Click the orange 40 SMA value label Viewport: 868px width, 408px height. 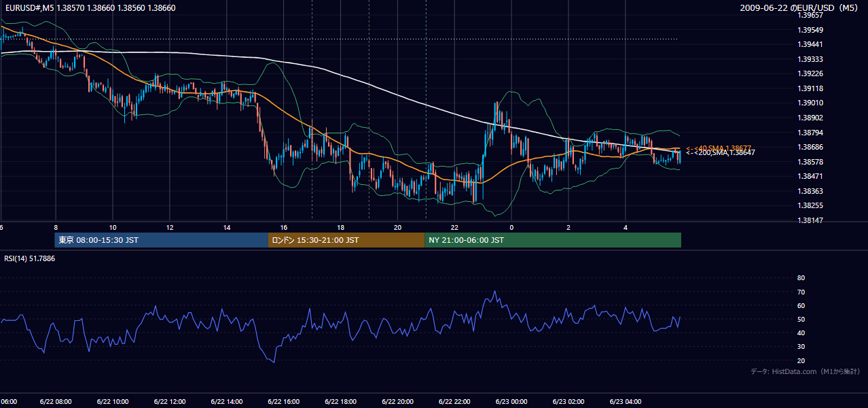pos(719,148)
